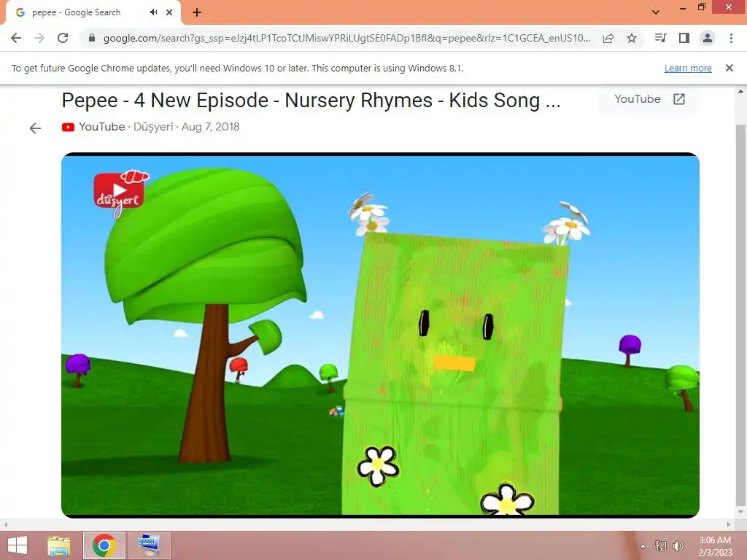Mute tab using the speaker icon
747x560 pixels.
(x=153, y=12)
